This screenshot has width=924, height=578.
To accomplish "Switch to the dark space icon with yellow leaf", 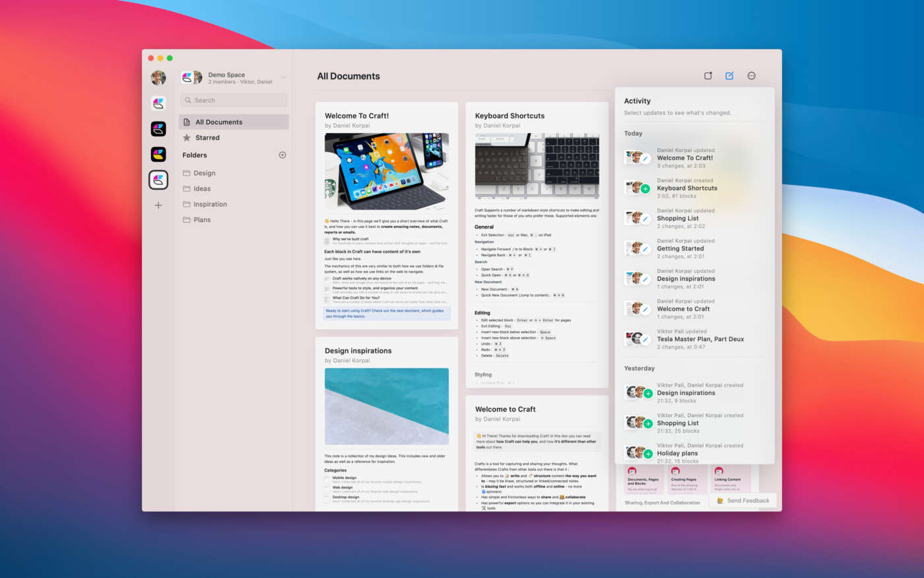I will (158, 155).
